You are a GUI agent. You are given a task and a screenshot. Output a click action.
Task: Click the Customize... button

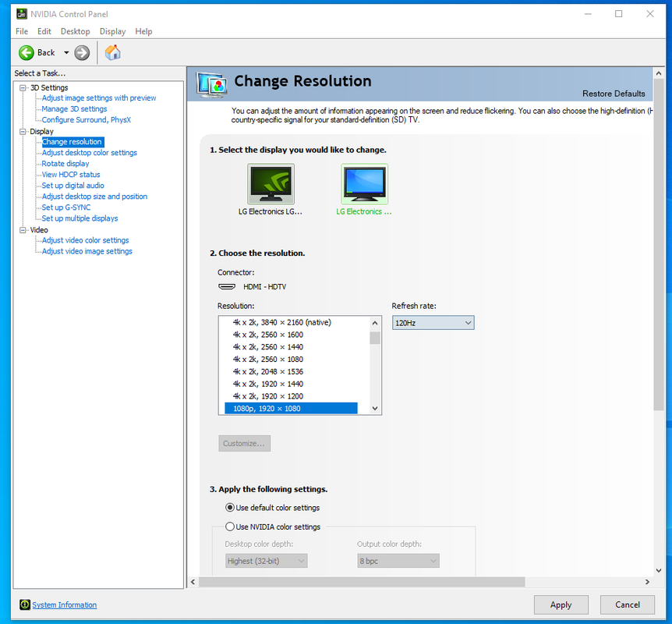click(x=244, y=444)
